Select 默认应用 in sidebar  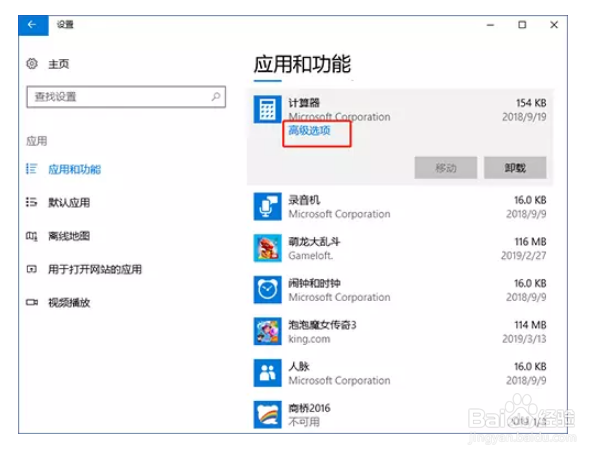tap(69, 203)
